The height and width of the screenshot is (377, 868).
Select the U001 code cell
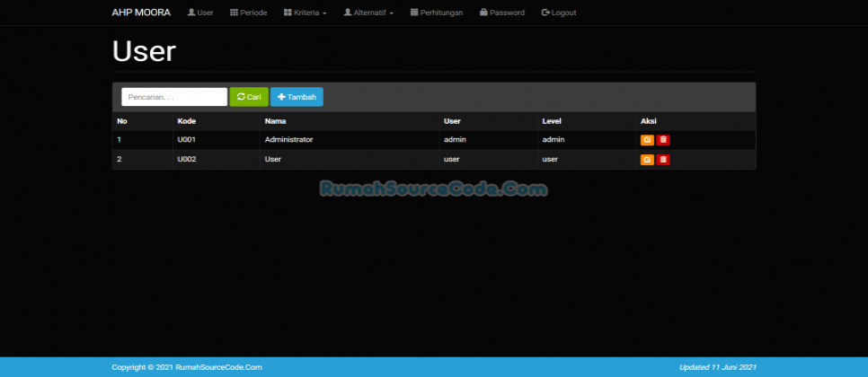pyautogui.click(x=187, y=140)
